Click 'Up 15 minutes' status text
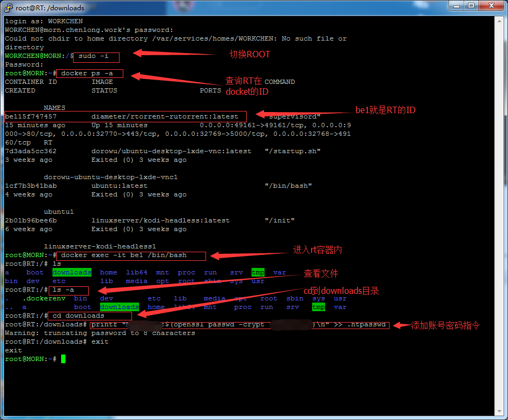 click(x=119, y=125)
